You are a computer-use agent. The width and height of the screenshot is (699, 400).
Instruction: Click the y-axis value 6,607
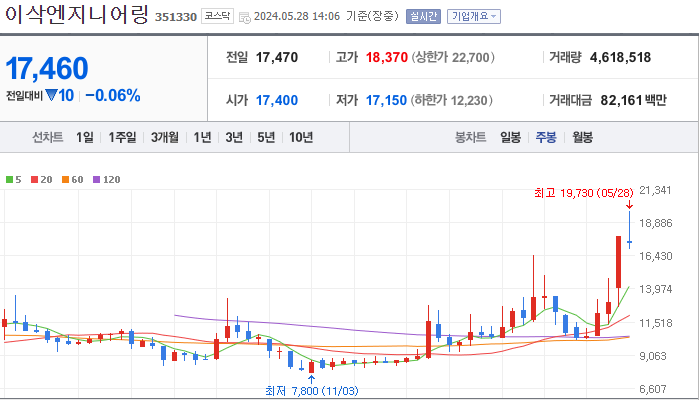tap(653, 389)
